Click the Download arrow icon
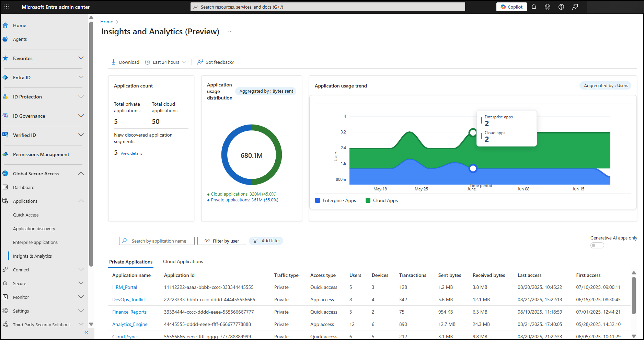644x340 pixels. tap(114, 62)
